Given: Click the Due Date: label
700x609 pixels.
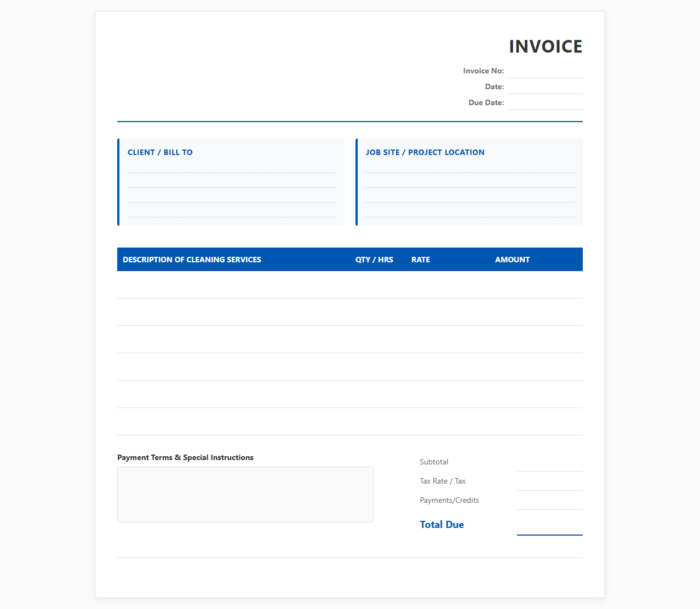Looking at the screenshot, I should coord(486,103).
